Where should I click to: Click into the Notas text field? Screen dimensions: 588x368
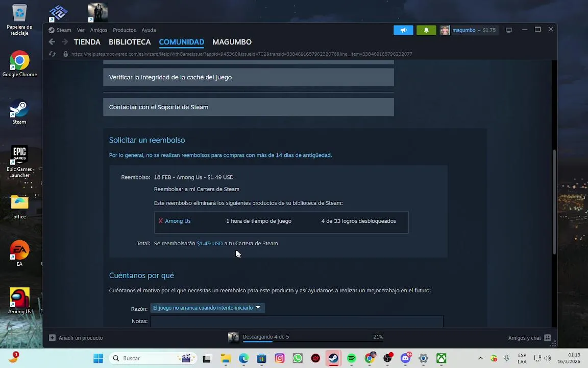pos(297,321)
